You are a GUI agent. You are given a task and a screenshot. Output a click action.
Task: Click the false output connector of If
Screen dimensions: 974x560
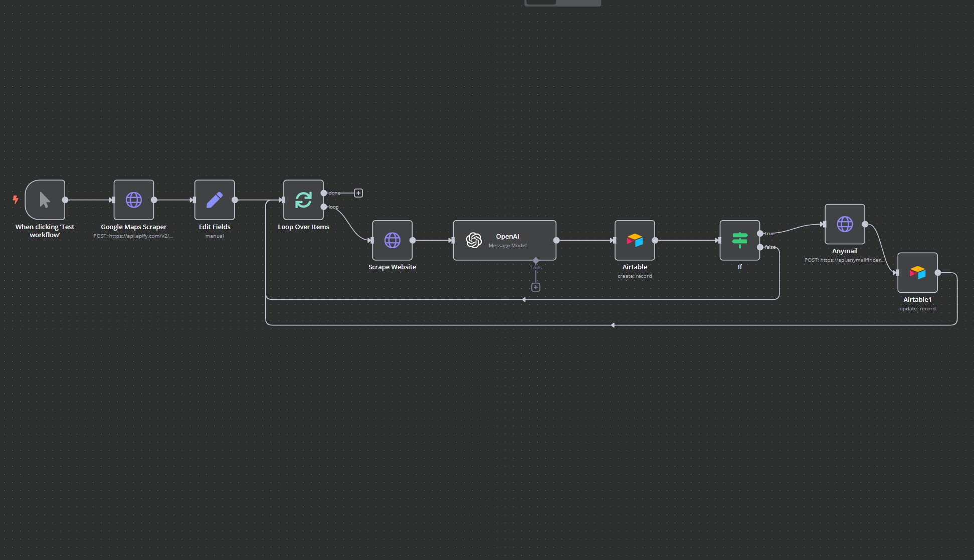tap(760, 247)
